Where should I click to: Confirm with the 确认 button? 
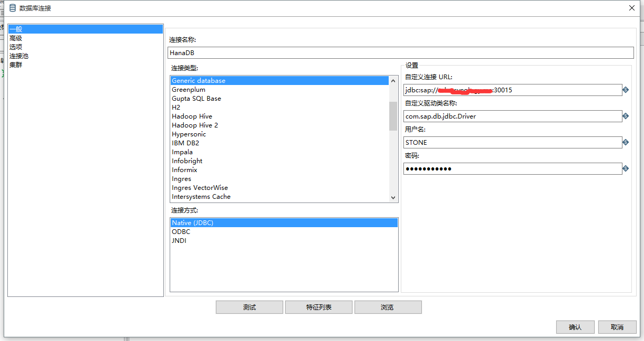(575, 327)
